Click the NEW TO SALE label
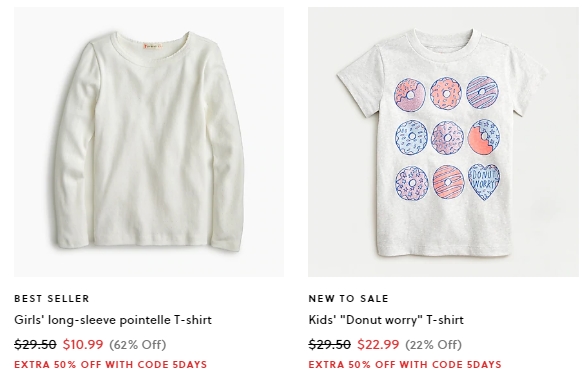The image size is (583, 374). [x=348, y=299]
